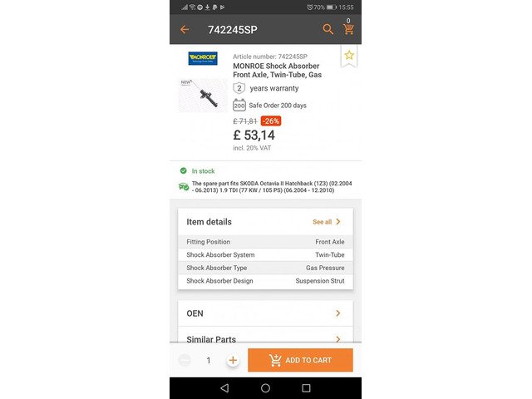Open search with magnifier icon
The image size is (532, 399).
click(328, 29)
